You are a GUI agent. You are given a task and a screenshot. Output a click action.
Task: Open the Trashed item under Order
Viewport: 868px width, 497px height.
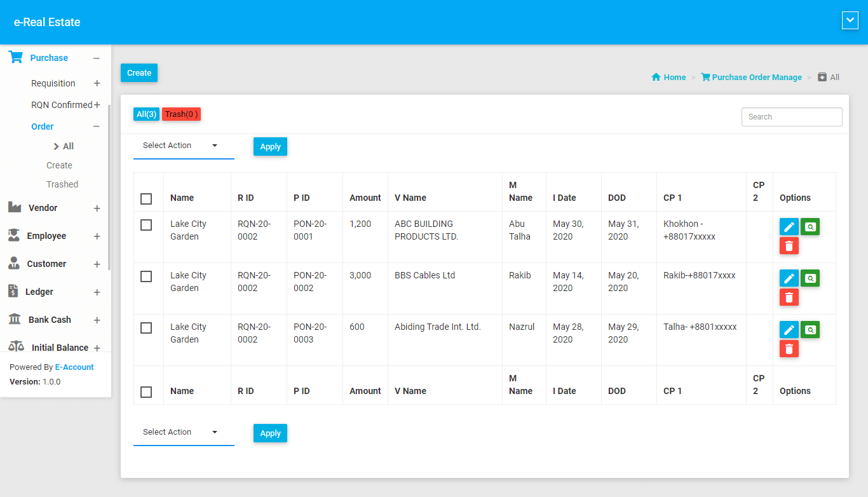[x=62, y=184]
